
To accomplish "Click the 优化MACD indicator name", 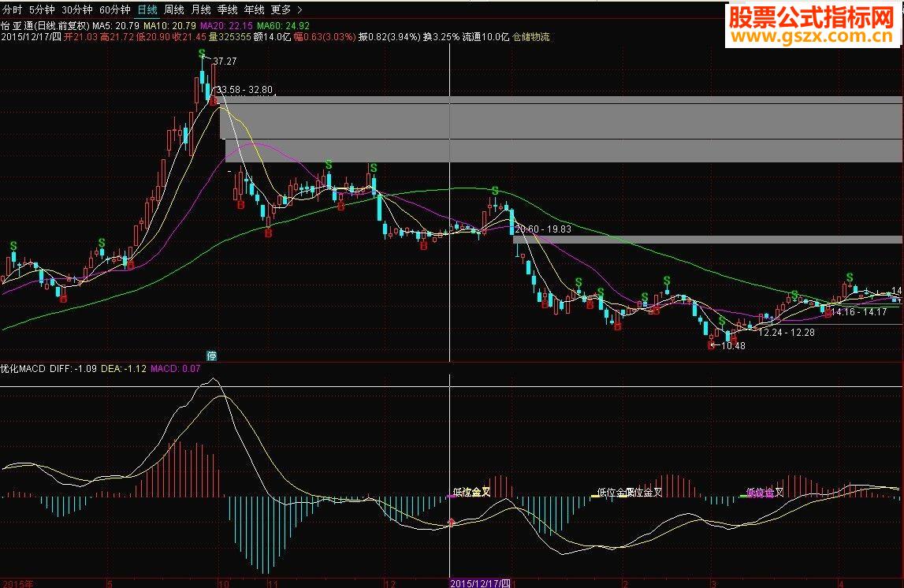I will tap(23, 368).
